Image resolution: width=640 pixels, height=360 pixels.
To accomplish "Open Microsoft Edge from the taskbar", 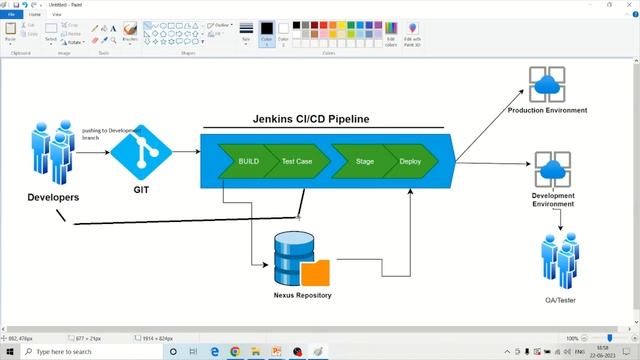I will tap(215, 351).
